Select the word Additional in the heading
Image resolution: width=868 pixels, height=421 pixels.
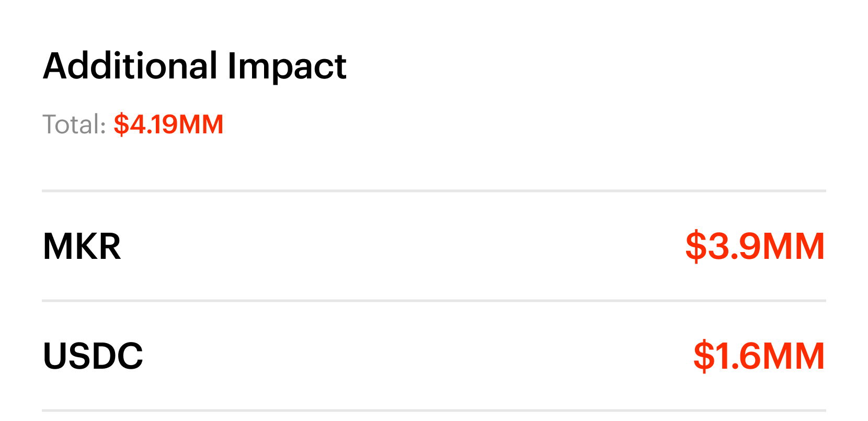tap(130, 66)
